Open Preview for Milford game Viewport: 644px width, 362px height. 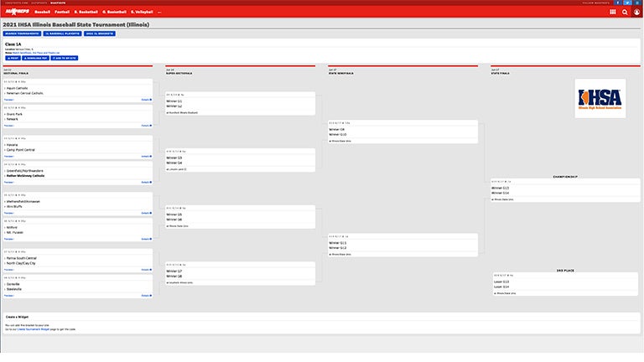click(9, 239)
